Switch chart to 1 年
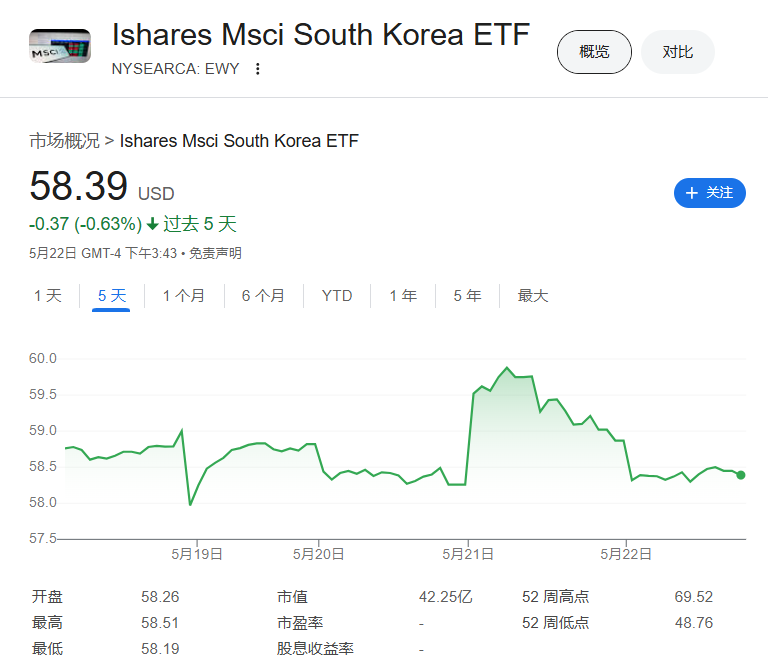Screen dimensions: 768x668 [403, 296]
